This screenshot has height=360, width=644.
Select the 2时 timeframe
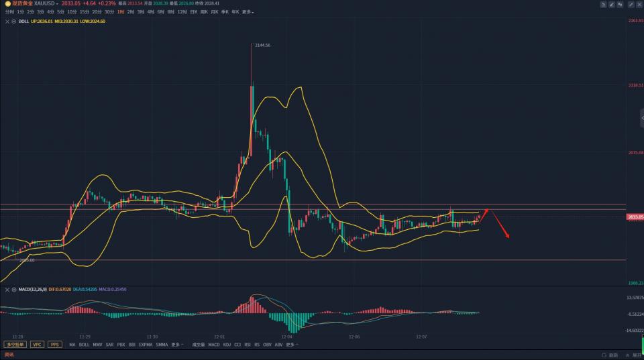click(x=131, y=12)
